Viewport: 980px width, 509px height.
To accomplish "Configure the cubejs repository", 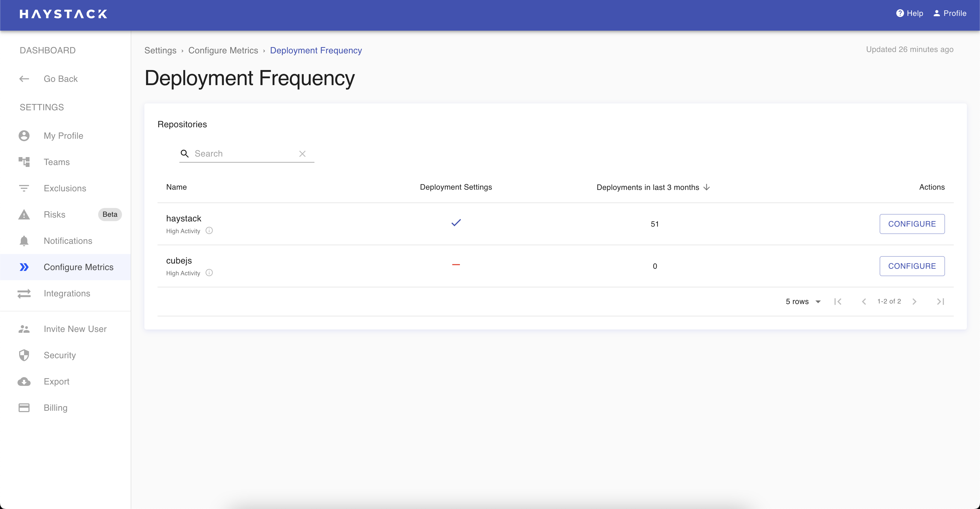I will [x=912, y=266].
